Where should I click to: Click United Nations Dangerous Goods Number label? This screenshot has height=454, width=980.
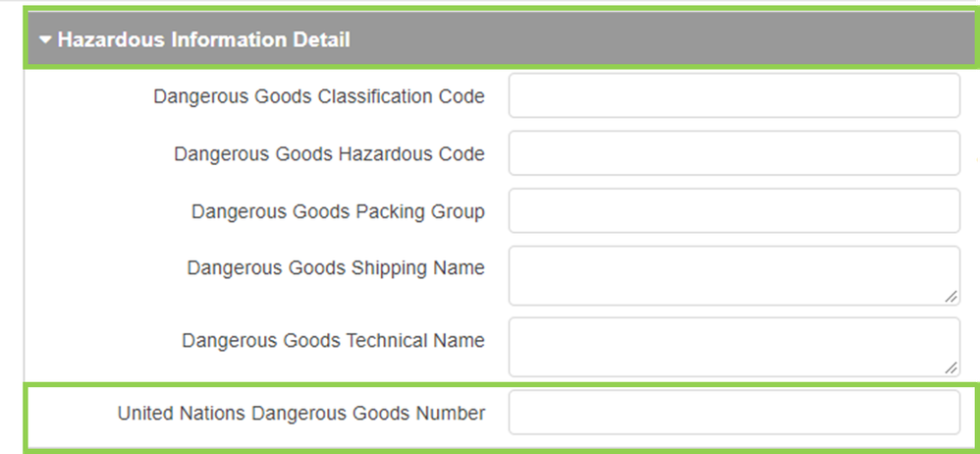pyautogui.click(x=300, y=414)
